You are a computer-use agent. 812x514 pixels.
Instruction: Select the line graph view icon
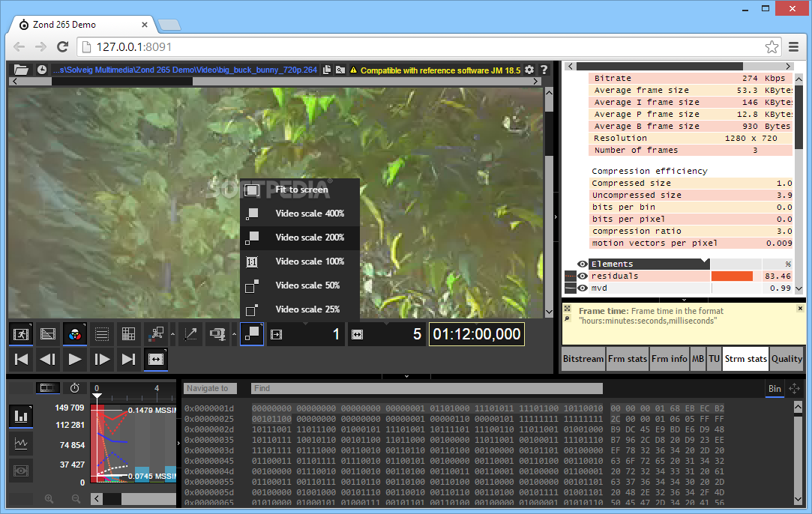click(21, 443)
